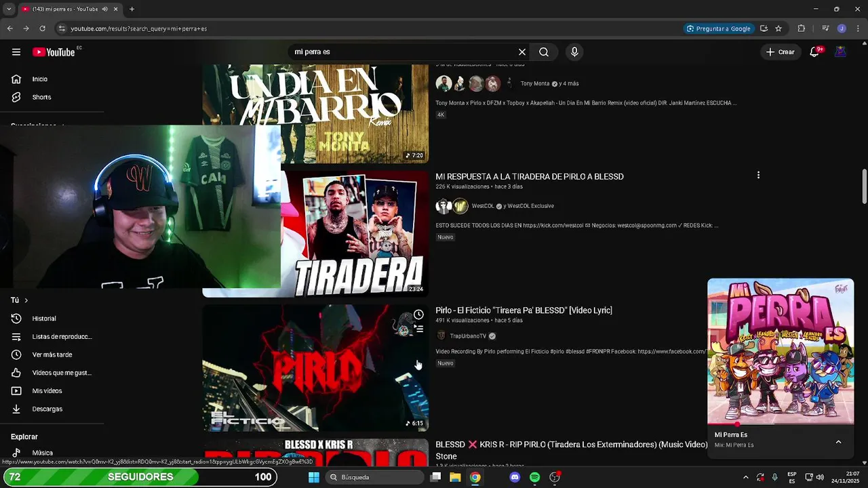Open the TrapUrbanoTV channel
The width and height of the screenshot is (868, 488).
point(468,336)
